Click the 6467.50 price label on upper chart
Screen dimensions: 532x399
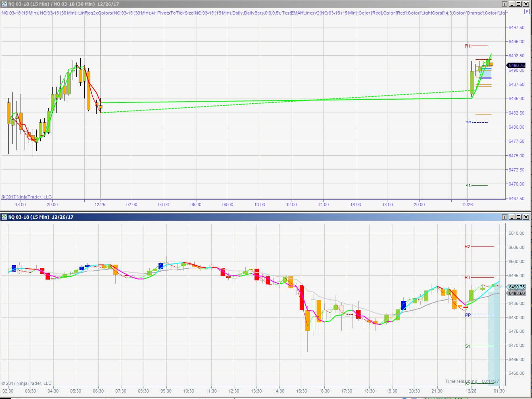(x=517, y=198)
